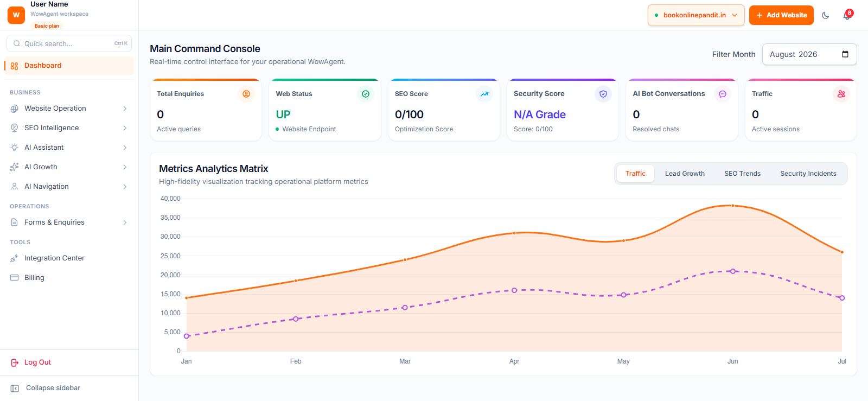Image resolution: width=868 pixels, height=401 pixels.
Task: Expand the SEO Intelligence section
Action: (x=69, y=128)
